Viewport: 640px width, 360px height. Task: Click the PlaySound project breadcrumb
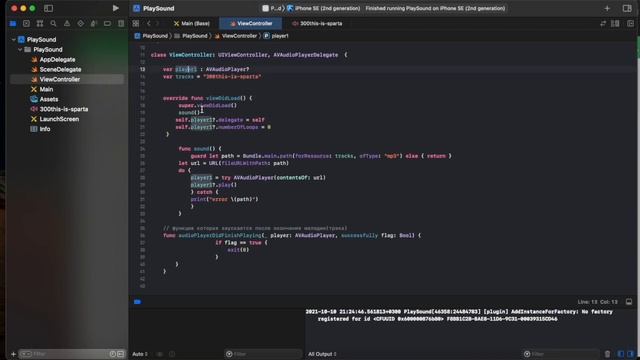(151, 36)
